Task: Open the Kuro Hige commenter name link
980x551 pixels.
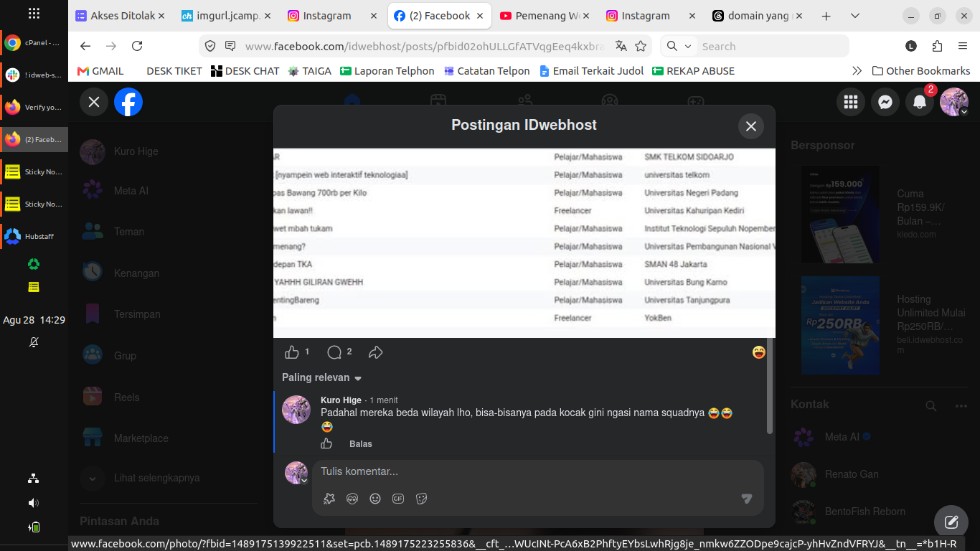Action: pyautogui.click(x=341, y=400)
